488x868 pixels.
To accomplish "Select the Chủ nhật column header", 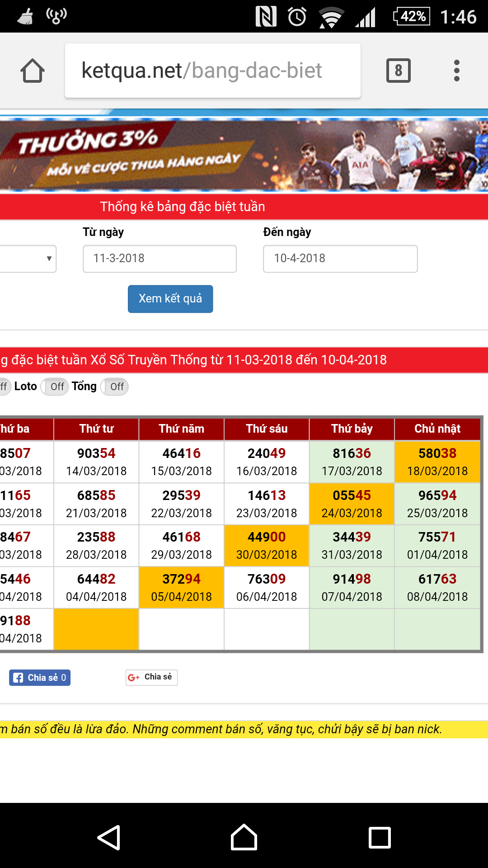I will 437,429.
